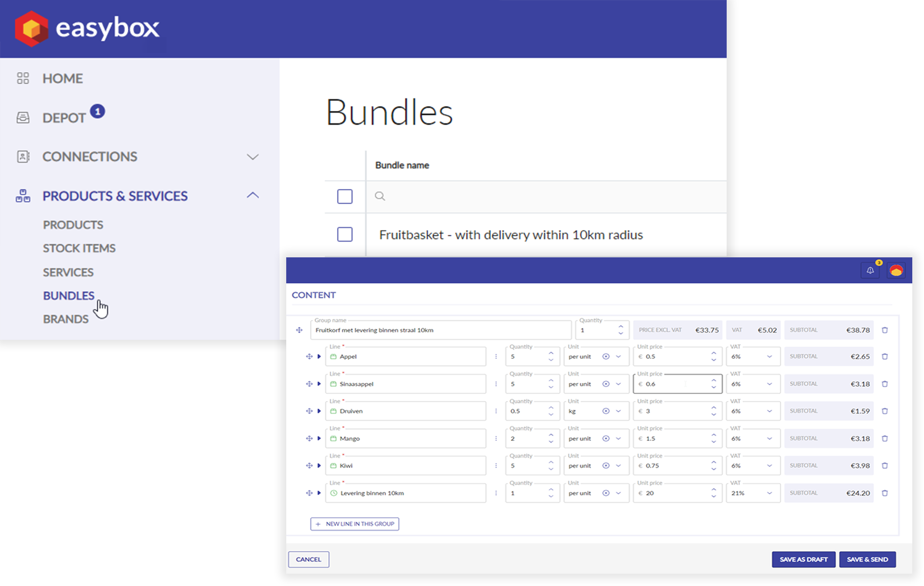Go to Depot in the sidebar
Image resolution: width=924 pixels, height=586 pixels.
[x=64, y=118]
